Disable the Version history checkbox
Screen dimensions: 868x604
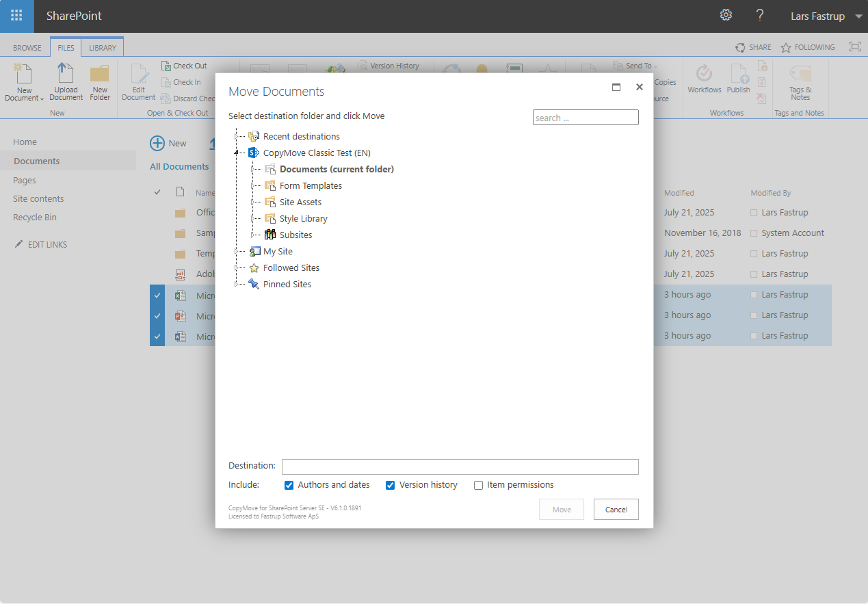[390, 485]
